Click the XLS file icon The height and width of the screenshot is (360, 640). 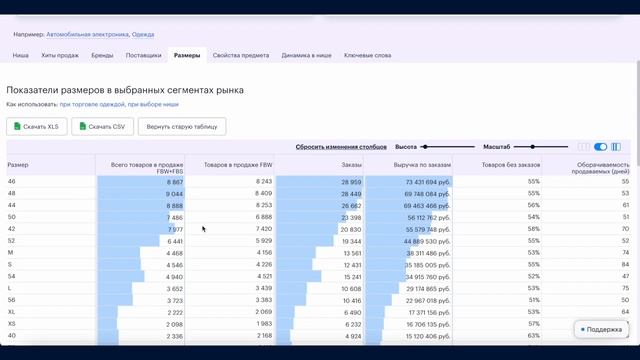[17, 126]
